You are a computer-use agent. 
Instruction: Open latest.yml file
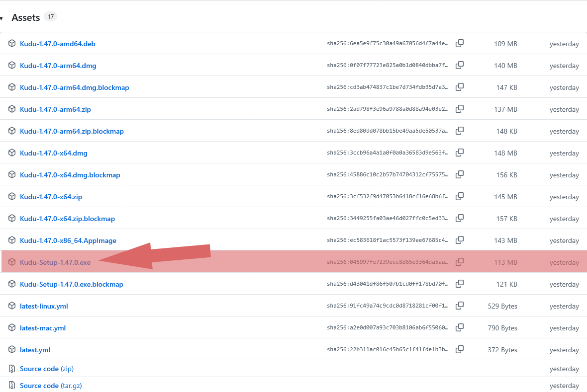(x=35, y=350)
